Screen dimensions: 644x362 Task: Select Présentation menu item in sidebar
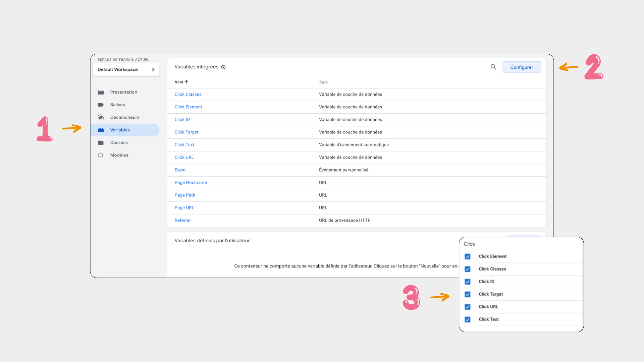123,92
